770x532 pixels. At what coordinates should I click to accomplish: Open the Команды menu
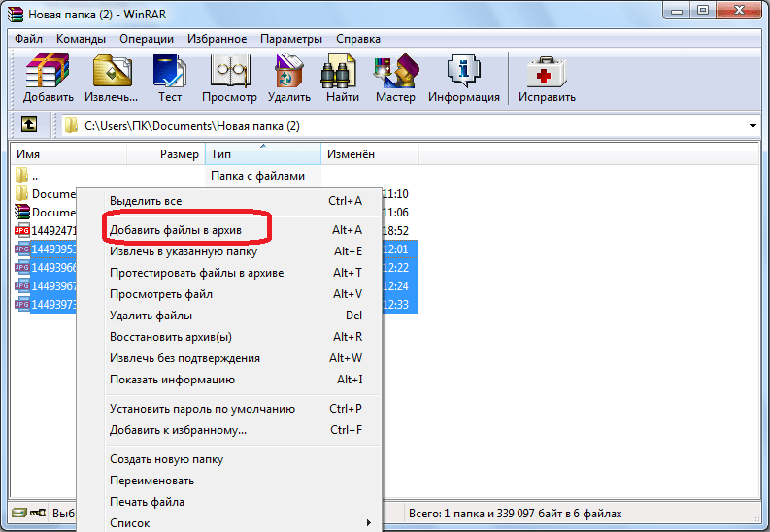(x=81, y=39)
